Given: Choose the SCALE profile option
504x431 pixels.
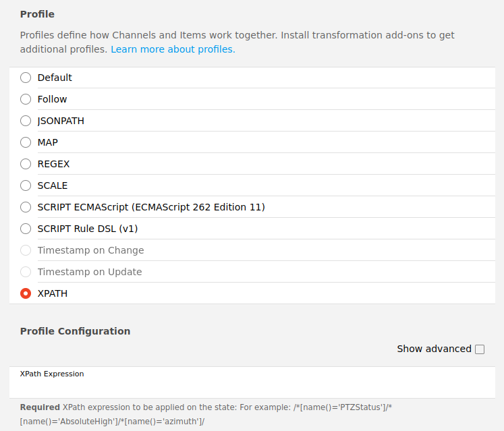Looking at the screenshot, I should pyautogui.click(x=26, y=185).
